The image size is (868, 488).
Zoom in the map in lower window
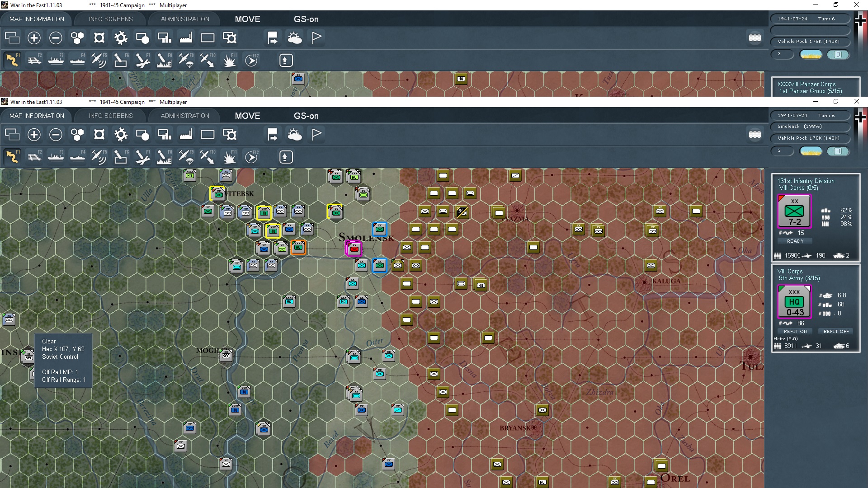34,135
